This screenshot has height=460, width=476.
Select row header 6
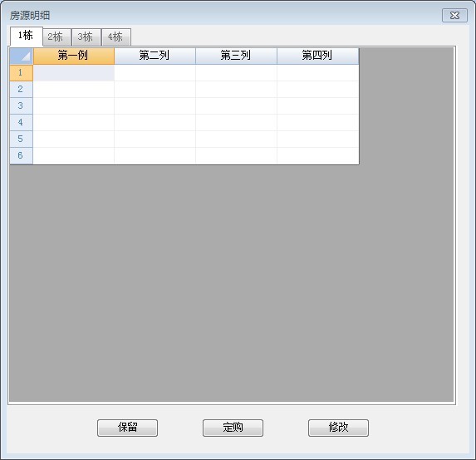[22, 155]
